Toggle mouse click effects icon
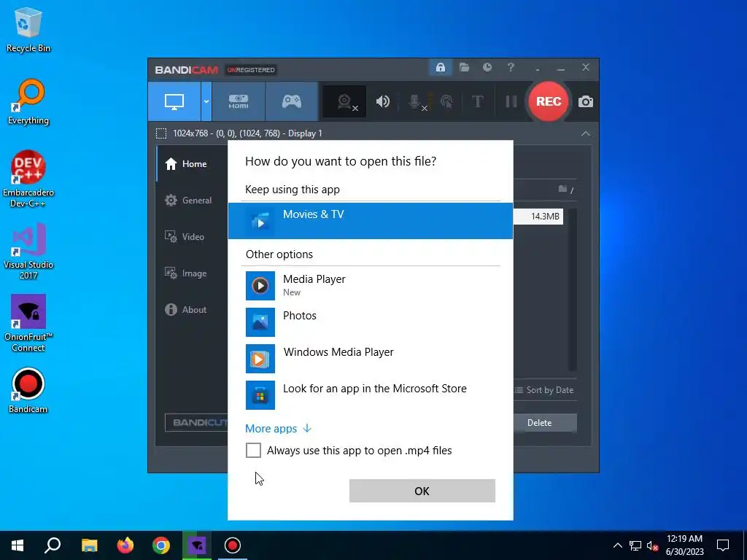Screen dimensions: 747x560 tap(447, 101)
